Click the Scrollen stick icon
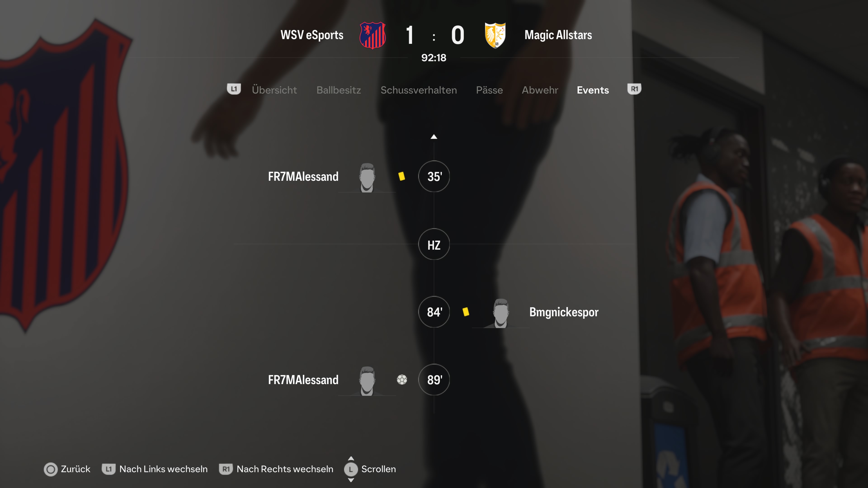Viewport: 868px width, 488px height. point(351,469)
